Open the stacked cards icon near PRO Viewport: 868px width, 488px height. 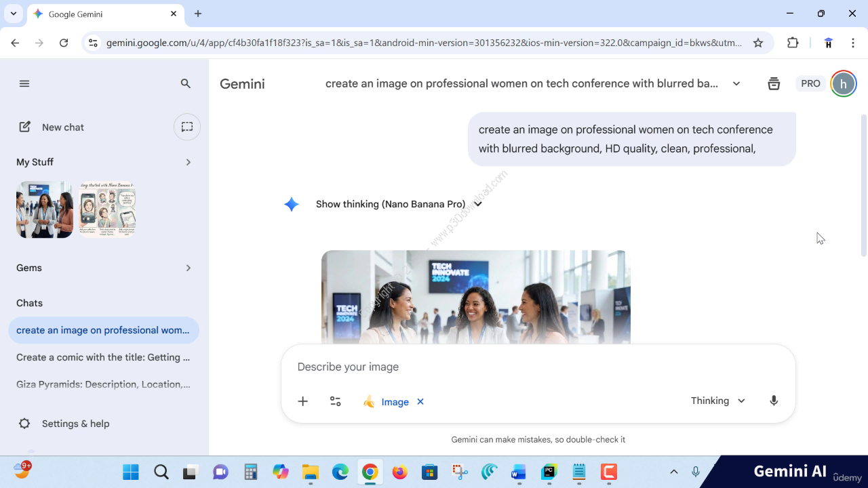click(x=774, y=83)
